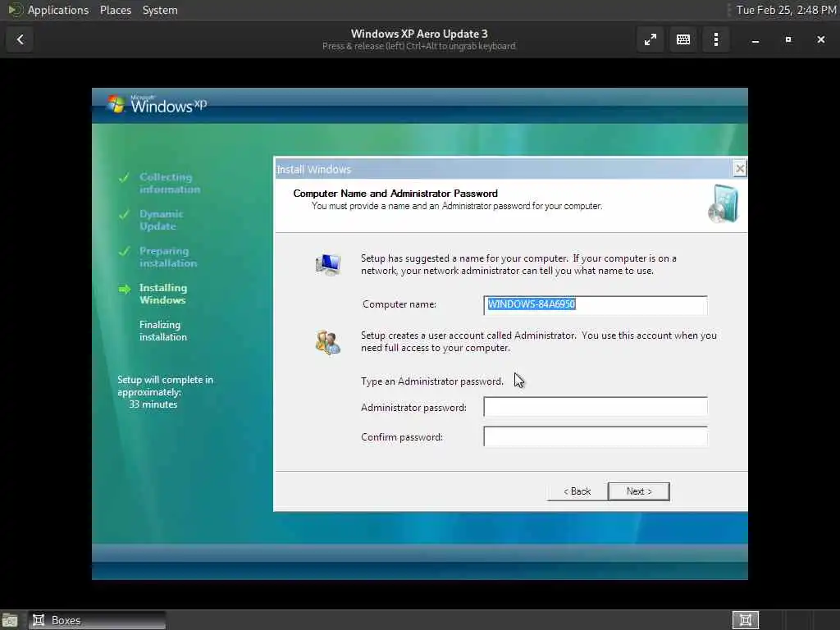Viewport: 840px width, 630px height.
Task: Click the user accounts icon
Action: click(328, 343)
